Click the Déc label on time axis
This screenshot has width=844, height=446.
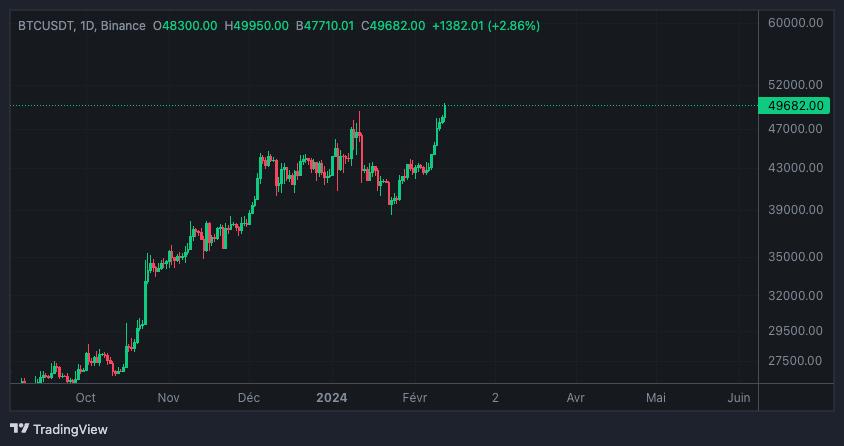[x=249, y=398]
